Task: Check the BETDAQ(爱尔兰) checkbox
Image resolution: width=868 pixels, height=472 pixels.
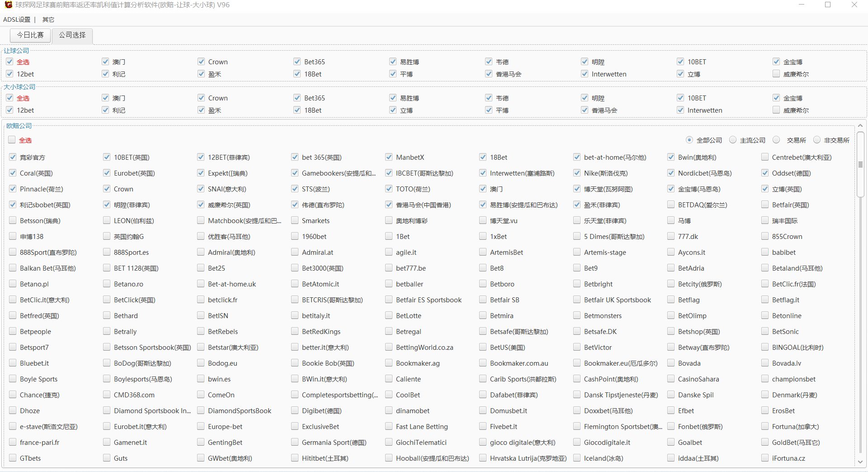Action: [x=671, y=205]
